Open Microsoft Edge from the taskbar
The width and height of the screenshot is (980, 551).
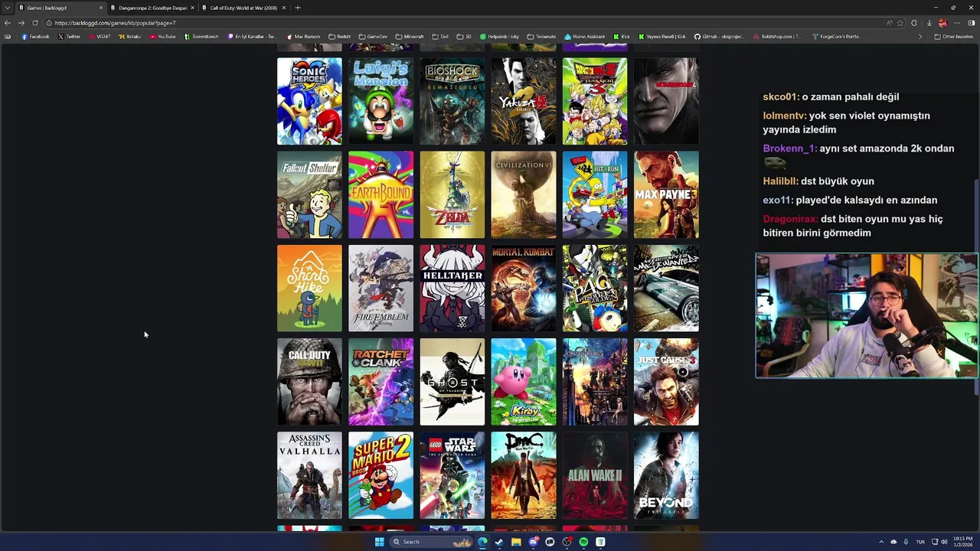click(482, 542)
